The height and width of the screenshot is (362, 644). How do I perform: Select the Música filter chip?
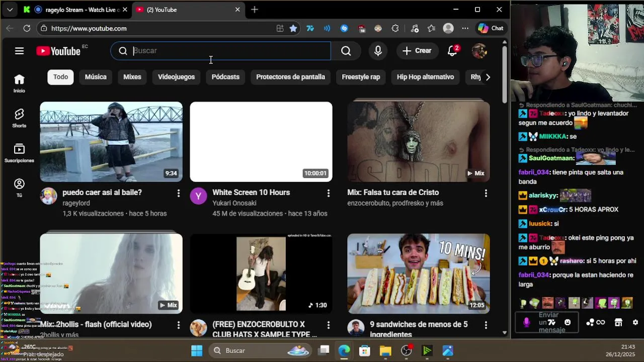pos(96,77)
